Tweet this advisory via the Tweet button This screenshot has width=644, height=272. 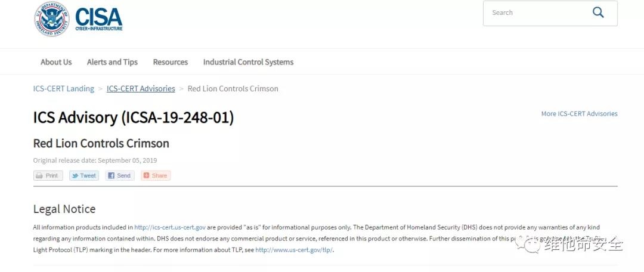[x=83, y=175]
